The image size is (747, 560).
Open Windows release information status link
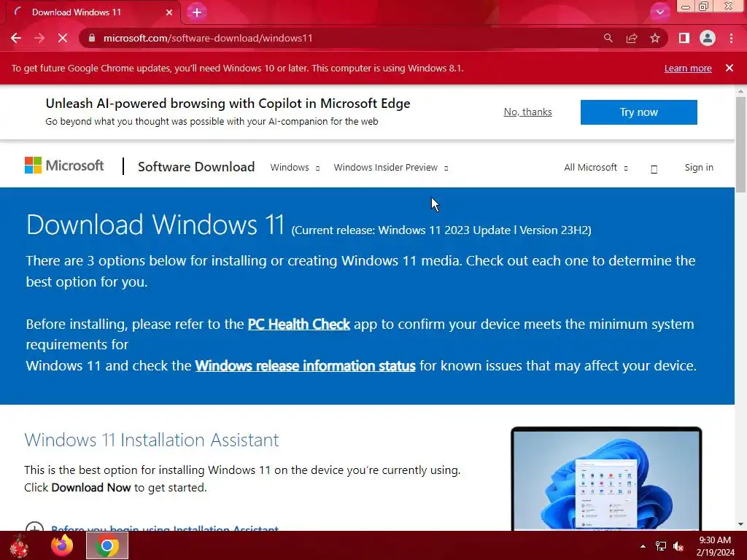306,366
